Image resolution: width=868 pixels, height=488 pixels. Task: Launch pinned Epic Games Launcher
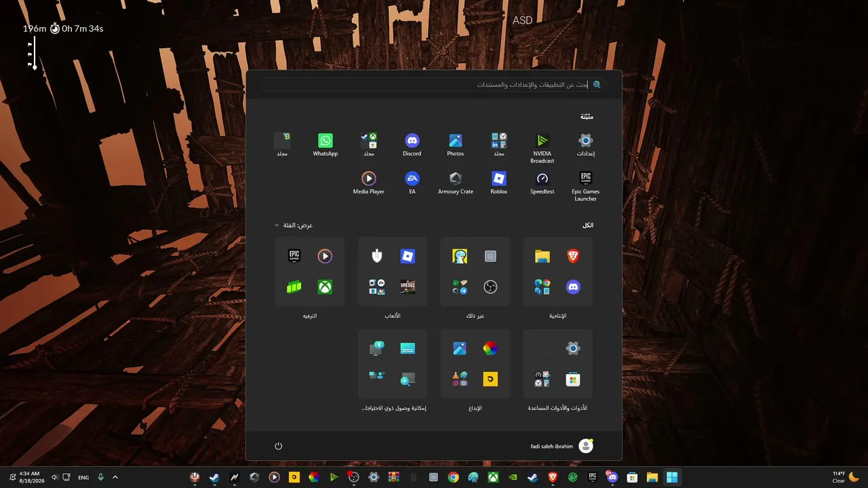(586, 186)
